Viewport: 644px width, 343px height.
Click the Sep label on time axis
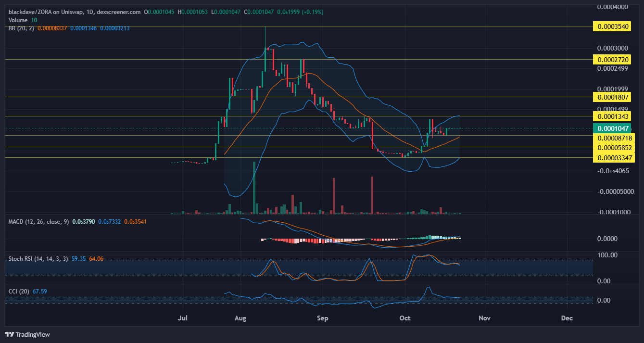(x=323, y=318)
